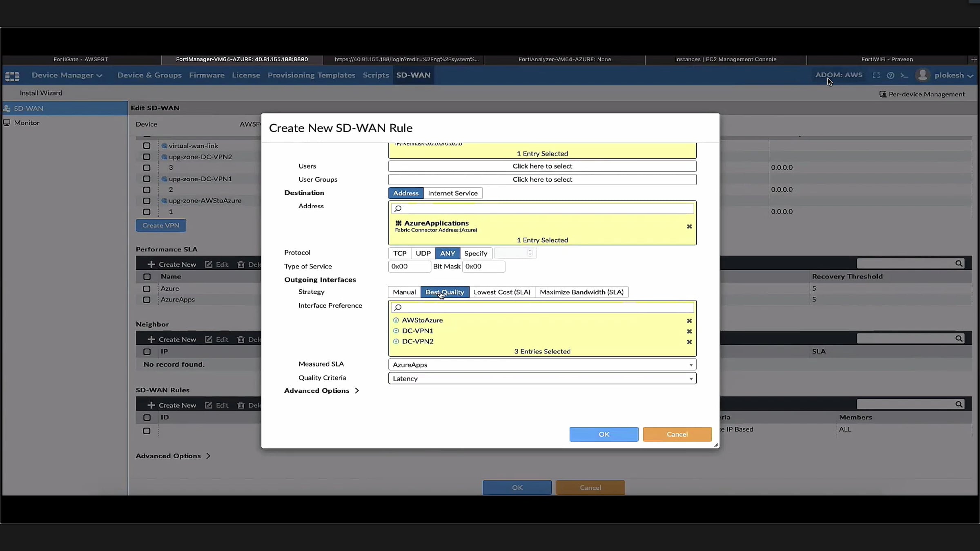Click the FortiManager apps grid icon
Viewport: 980px width, 551px height.
tap(12, 76)
